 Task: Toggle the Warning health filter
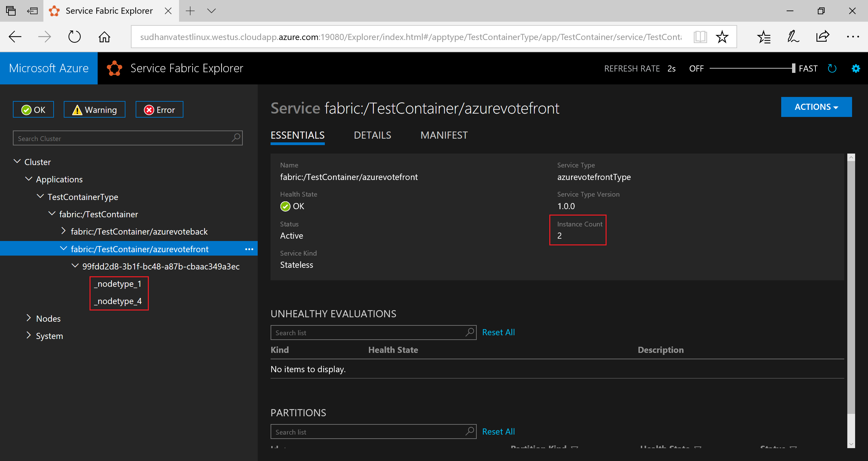(95, 109)
